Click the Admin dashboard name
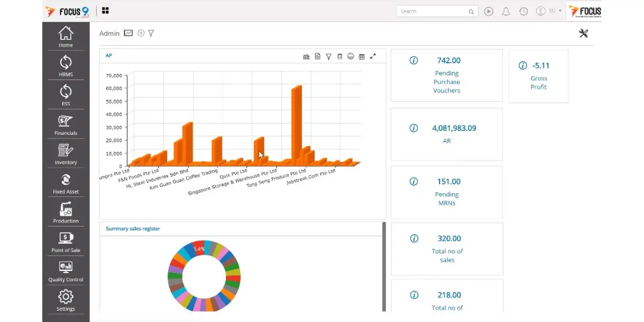Image resolution: width=644 pixels, height=322 pixels. [x=109, y=33]
